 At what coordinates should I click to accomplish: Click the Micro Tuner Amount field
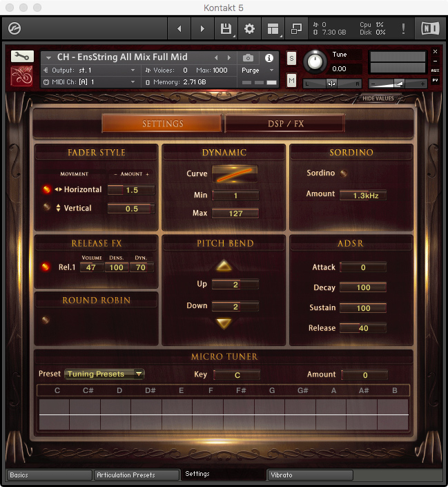(x=364, y=375)
